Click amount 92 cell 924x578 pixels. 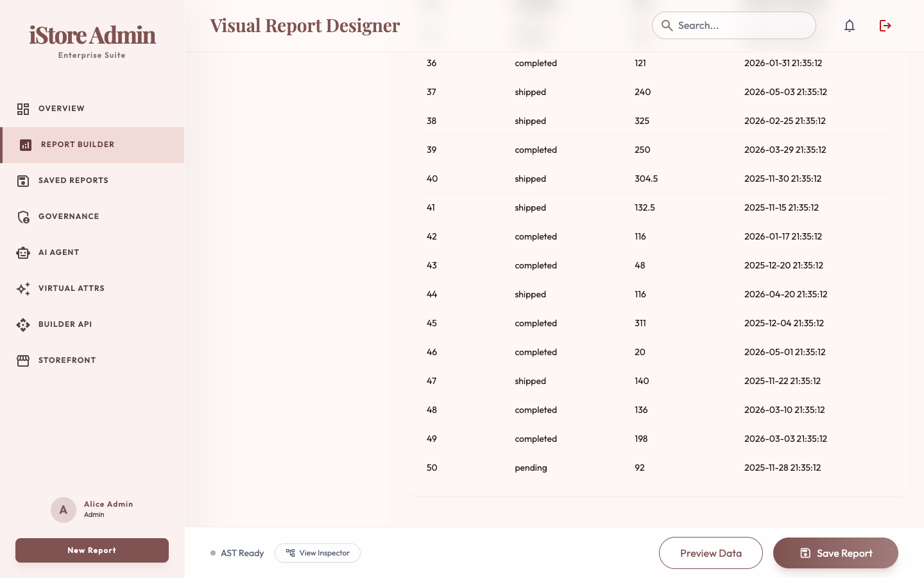(x=639, y=468)
